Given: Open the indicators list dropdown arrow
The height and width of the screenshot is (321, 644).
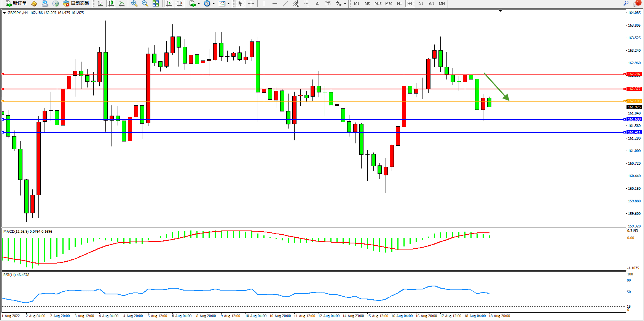Looking at the screenshot, I should [x=199, y=4].
